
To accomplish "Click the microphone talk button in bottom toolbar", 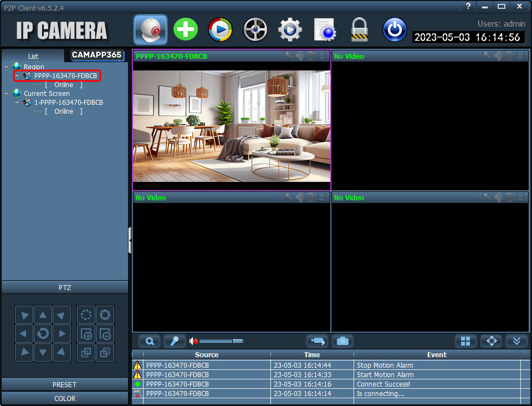I will click(x=175, y=341).
